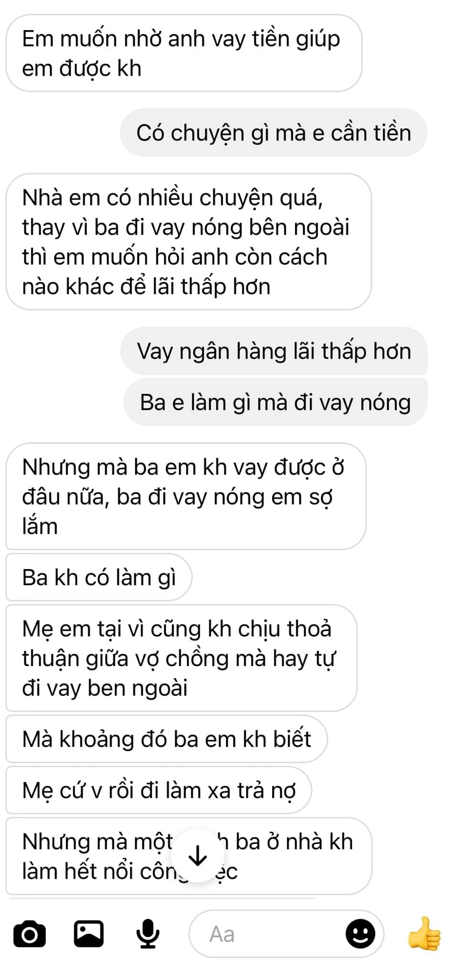Viewport: 460px width, 980px height.
Task: Tap message 'Mẹ cứ v rồi đi làm xa trả nợ'
Action: [x=159, y=790]
